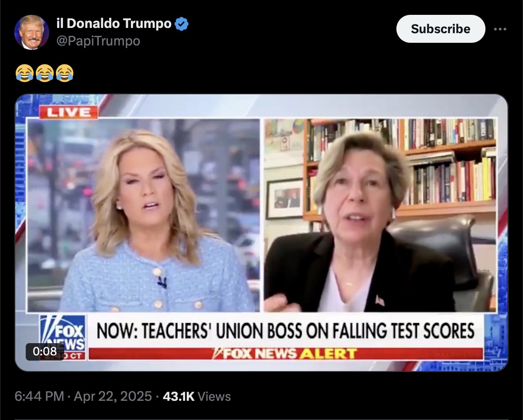
Task: Click the first laughing emoji
Action: (25, 73)
